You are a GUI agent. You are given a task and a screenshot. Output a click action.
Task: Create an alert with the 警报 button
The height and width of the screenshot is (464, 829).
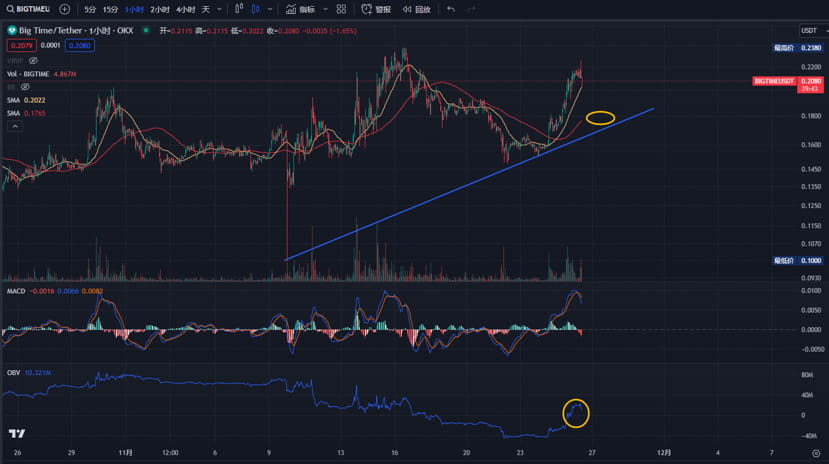376,9
